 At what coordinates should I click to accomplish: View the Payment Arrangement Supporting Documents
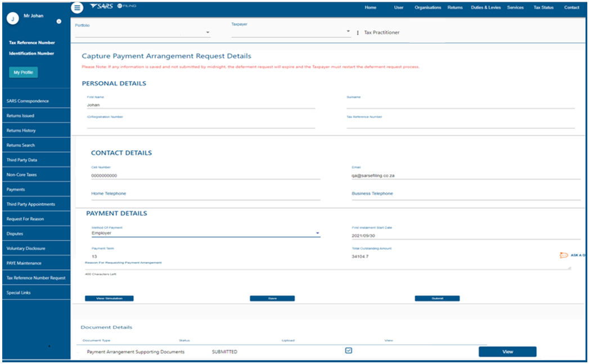pyautogui.click(x=507, y=352)
